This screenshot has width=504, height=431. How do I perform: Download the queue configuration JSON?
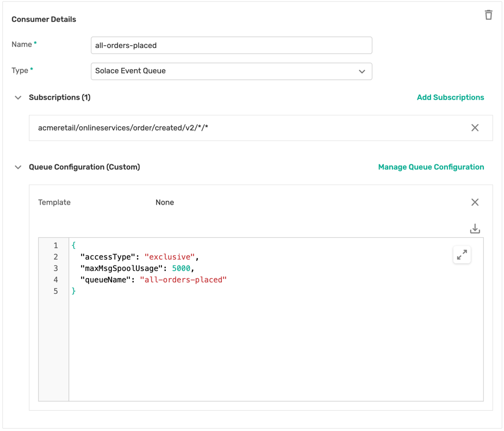pyautogui.click(x=475, y=229)
